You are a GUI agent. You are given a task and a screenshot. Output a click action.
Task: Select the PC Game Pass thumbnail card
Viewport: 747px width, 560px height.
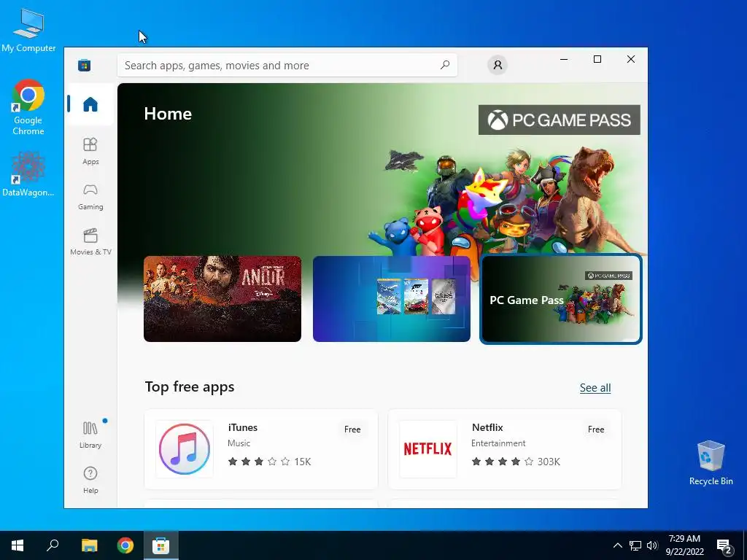[561, 298]
